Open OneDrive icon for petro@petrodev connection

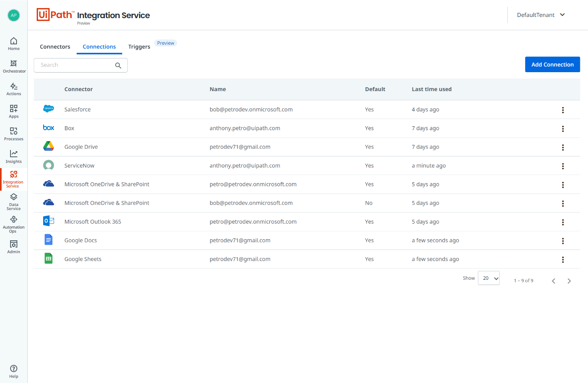(48, 184)
